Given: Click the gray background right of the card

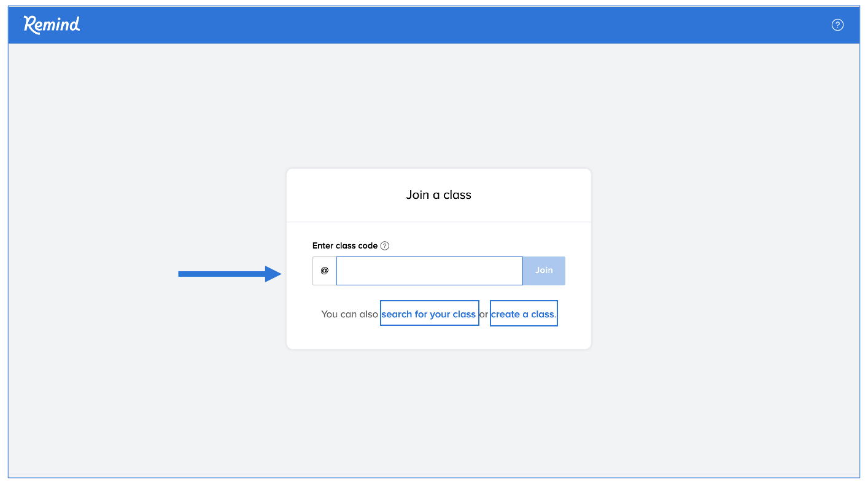Looking at the screenshot, I should (724, 258).
